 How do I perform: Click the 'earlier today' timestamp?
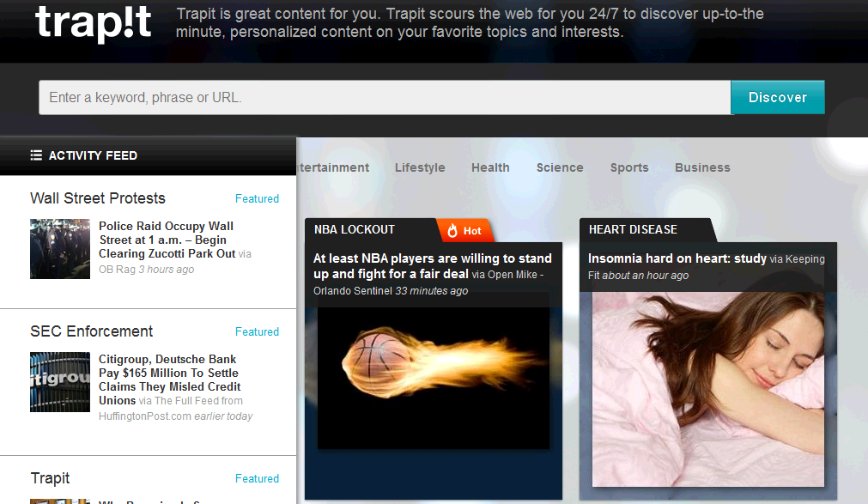point(223,416)
